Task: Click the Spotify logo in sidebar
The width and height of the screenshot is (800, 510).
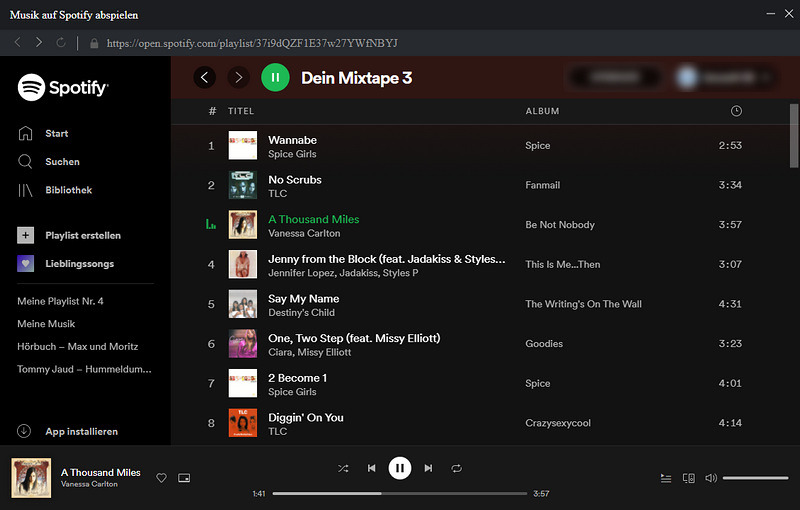Action: click(63, 87)
